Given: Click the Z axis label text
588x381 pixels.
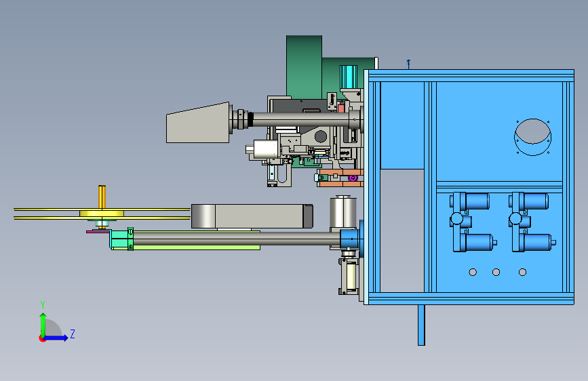Looking at the screenshot, I should tap(73, 334).
